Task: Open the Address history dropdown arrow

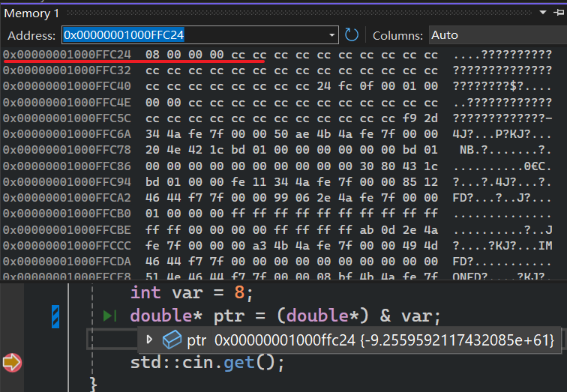Action: pos(333,35)
